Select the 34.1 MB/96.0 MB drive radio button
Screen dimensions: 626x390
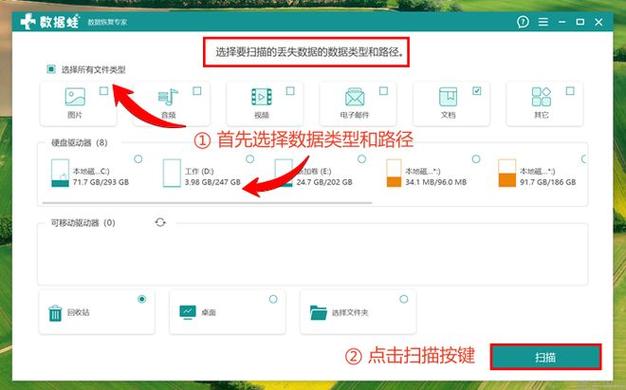click(x=476, y=159)
